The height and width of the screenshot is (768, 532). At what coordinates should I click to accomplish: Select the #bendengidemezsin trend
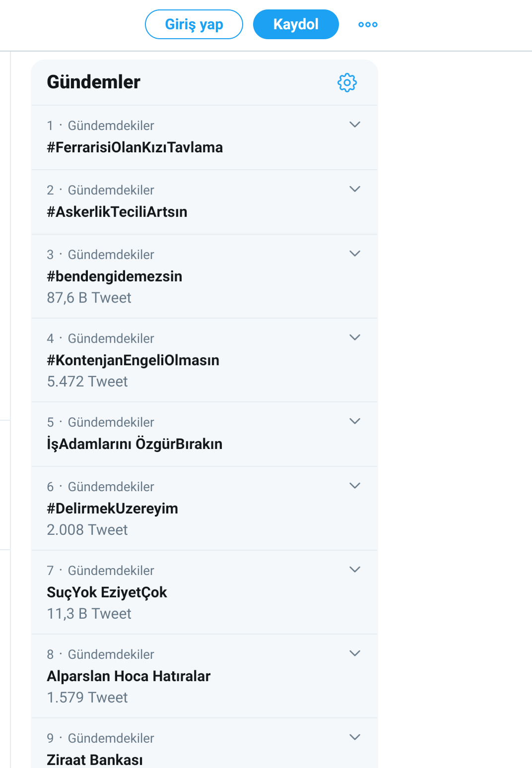pos(115,276)
